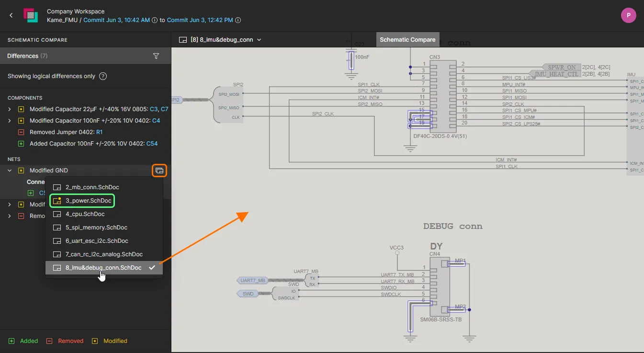Viewport: 644px width, 353px height.
Task: Open Commit Jun 3, 12:42 PM link
Action: 200,20
